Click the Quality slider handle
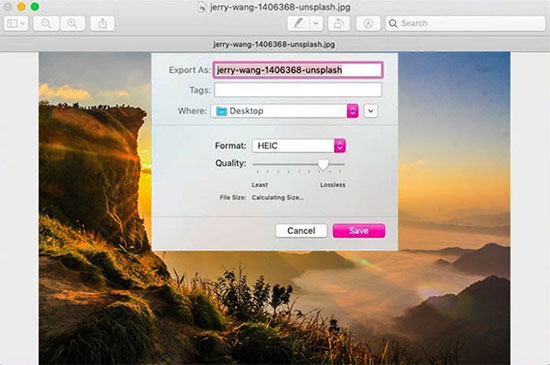 323,164
